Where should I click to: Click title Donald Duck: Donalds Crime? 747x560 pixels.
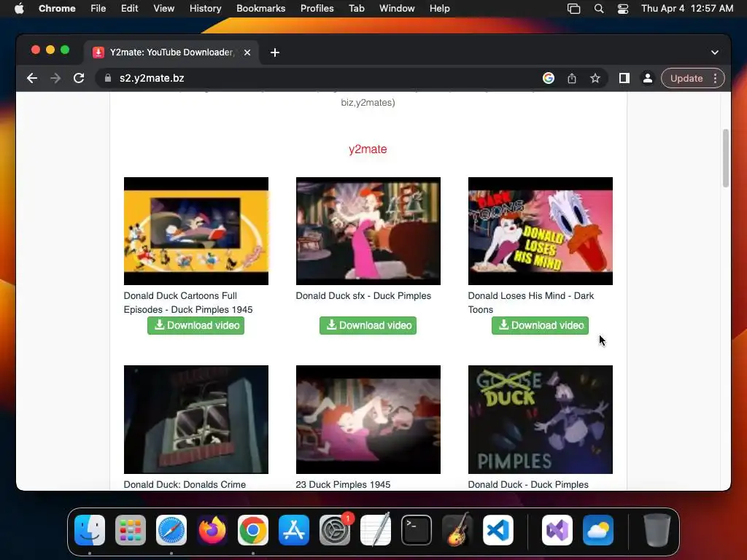185,484
